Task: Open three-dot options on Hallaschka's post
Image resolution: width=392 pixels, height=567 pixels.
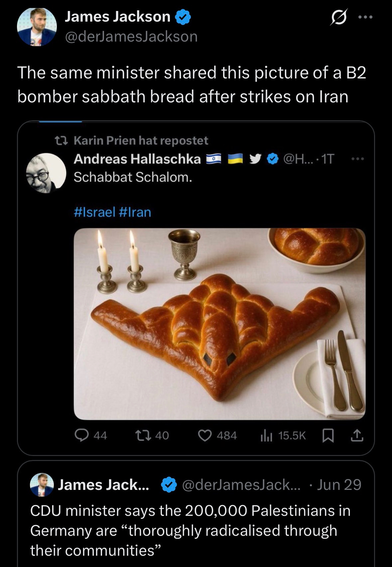Action: (x=358, y=159)
